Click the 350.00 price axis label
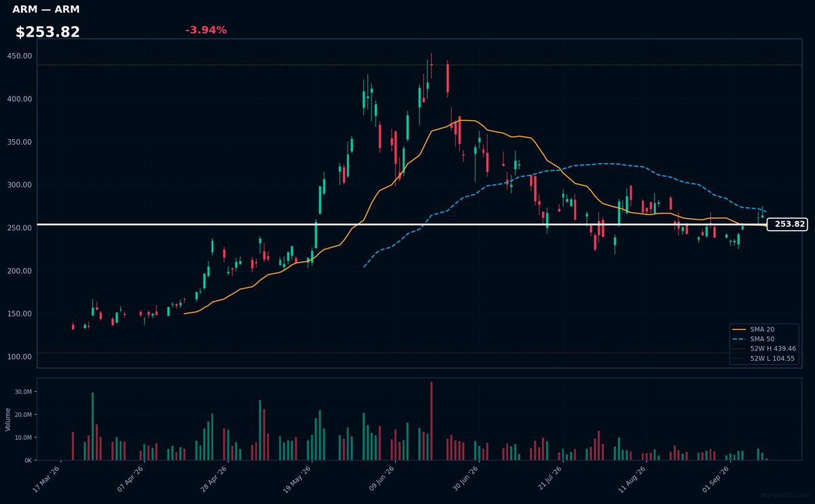The height and width of the screenshot is (504, 815). pos(20,142)
